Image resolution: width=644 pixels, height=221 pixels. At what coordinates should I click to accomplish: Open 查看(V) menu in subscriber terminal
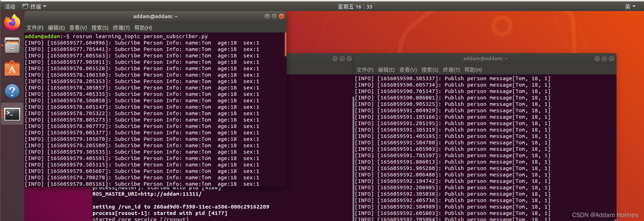coord(78,28)
